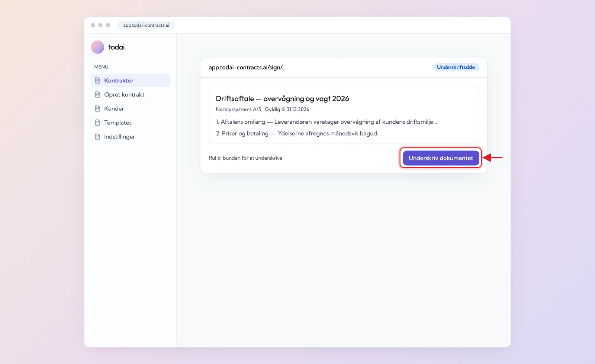This screenshot has width=595, height=364.
Task: Click the Underskriv dokumentet button
Action: tap(441, 158)
